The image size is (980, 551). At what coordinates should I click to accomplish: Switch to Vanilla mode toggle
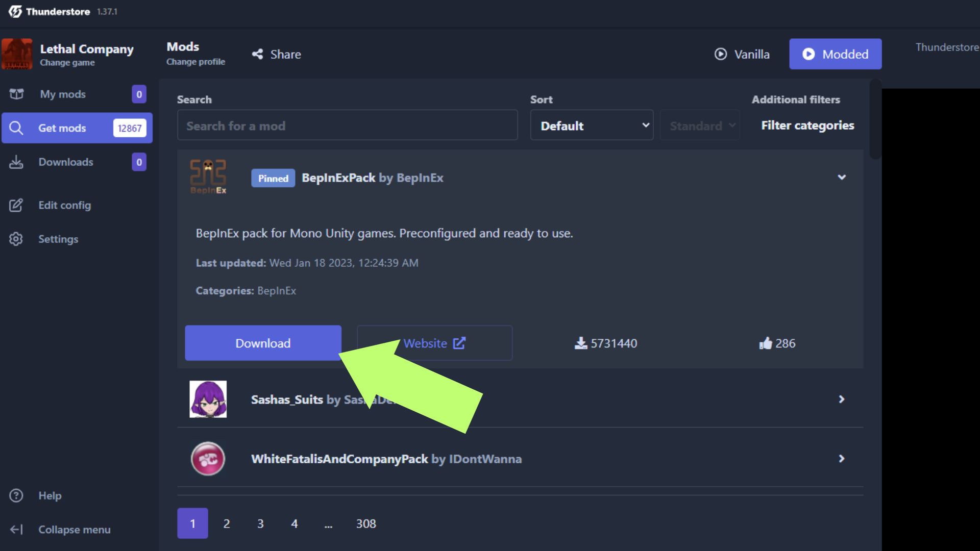(743, 54)
